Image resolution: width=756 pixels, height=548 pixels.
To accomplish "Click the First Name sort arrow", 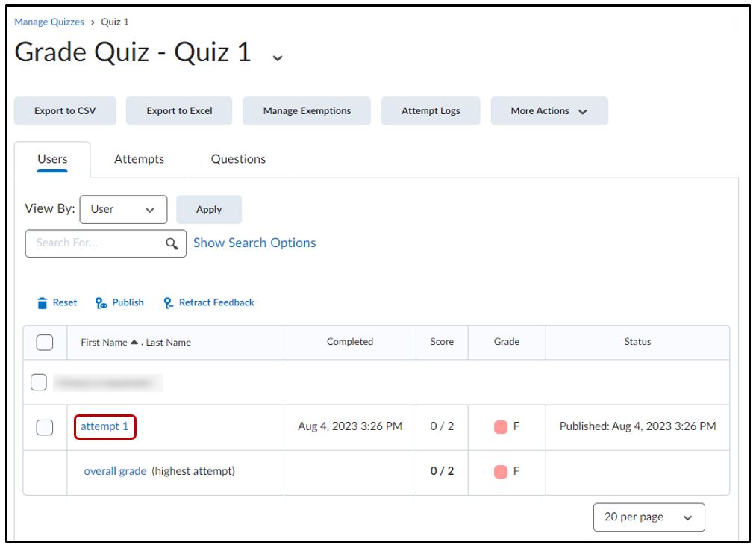I will tap(134, 342).
